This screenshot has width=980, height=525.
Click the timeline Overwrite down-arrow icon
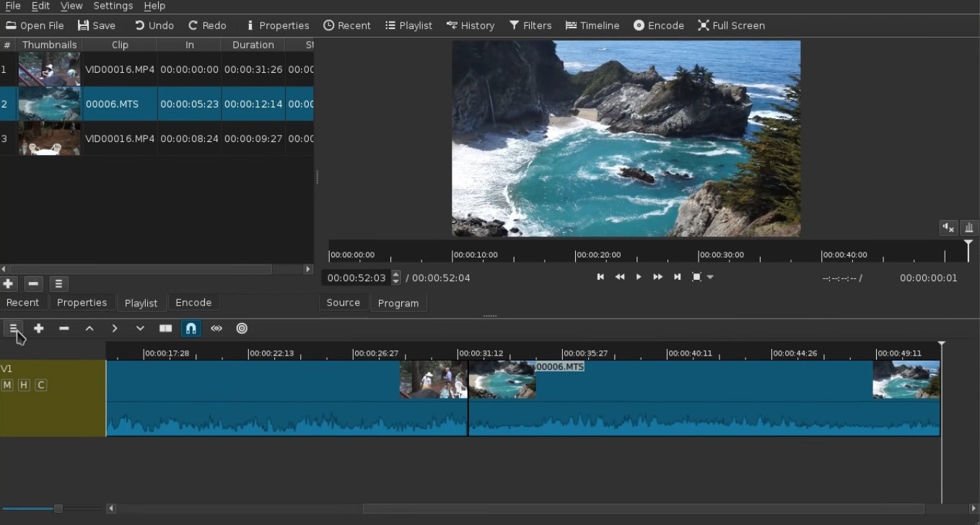coord(140,328)
